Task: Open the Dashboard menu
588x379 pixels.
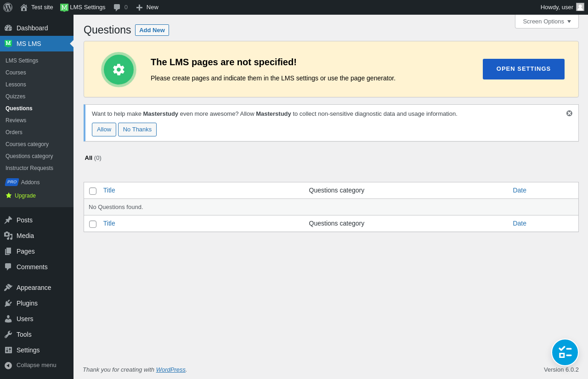Action: coord(32,28)
